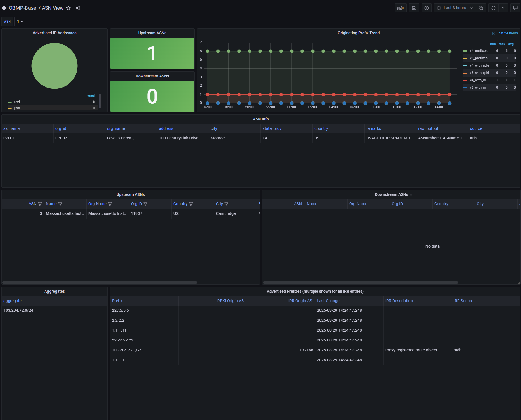Click the zoom out time range icon
Image resolution: width=521 pixels, height=420 pixels.
tap(481, 8)
